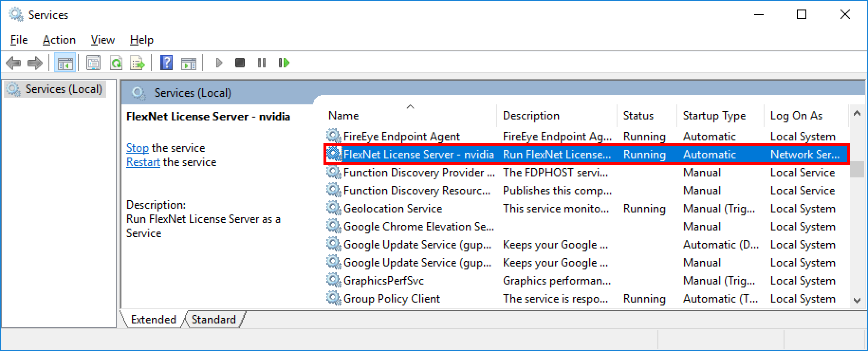Click the Forward arrow toolbar icon

click(35, 63)
